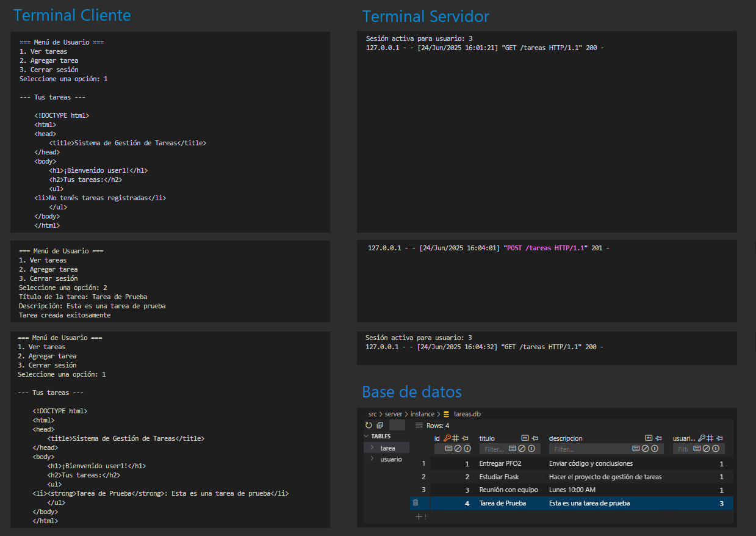
Task: Expand the tarea table chevron
Action: 372,447
